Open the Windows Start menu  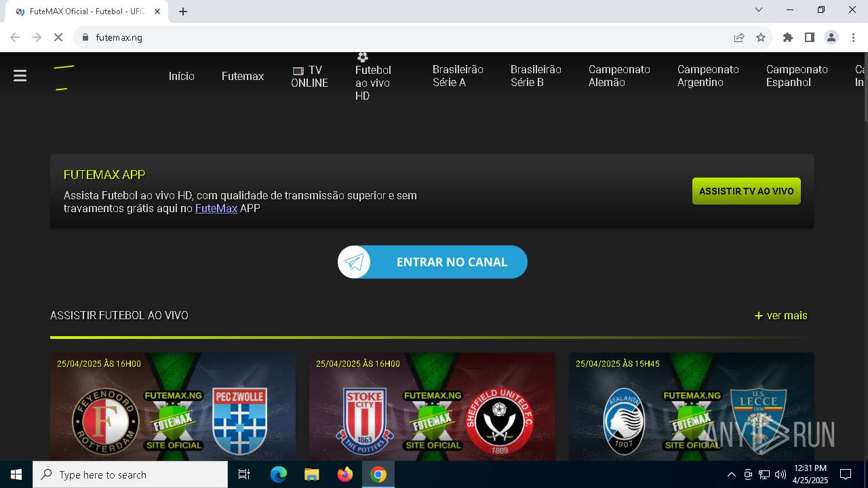(16, 474)
